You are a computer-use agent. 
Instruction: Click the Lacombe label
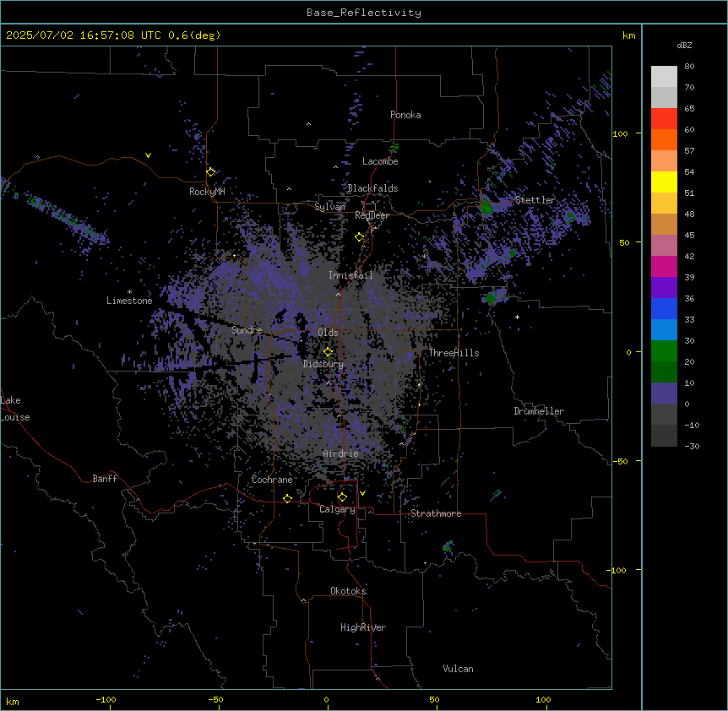click(380, 161)
